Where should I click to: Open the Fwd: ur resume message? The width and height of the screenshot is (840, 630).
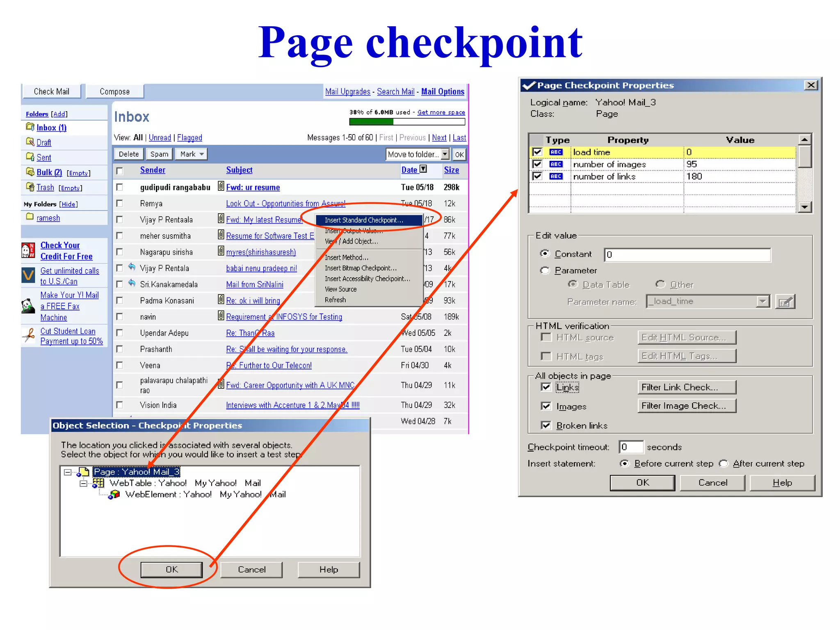point(253,187)
